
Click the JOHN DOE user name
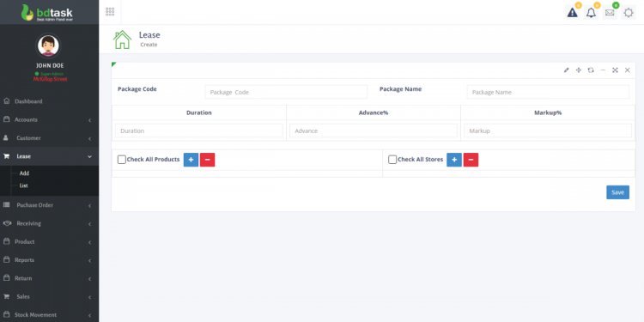coord(50,65)
